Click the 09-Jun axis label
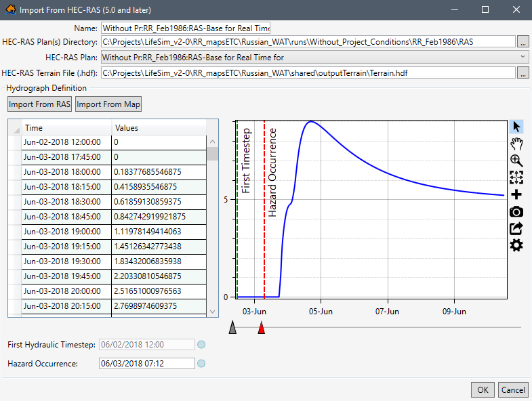The image size is (532, 401). 454,312
